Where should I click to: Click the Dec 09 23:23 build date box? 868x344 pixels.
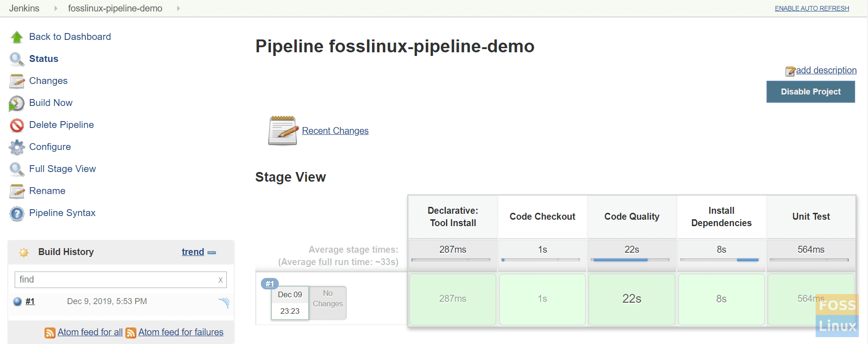(x=290, y=303)
